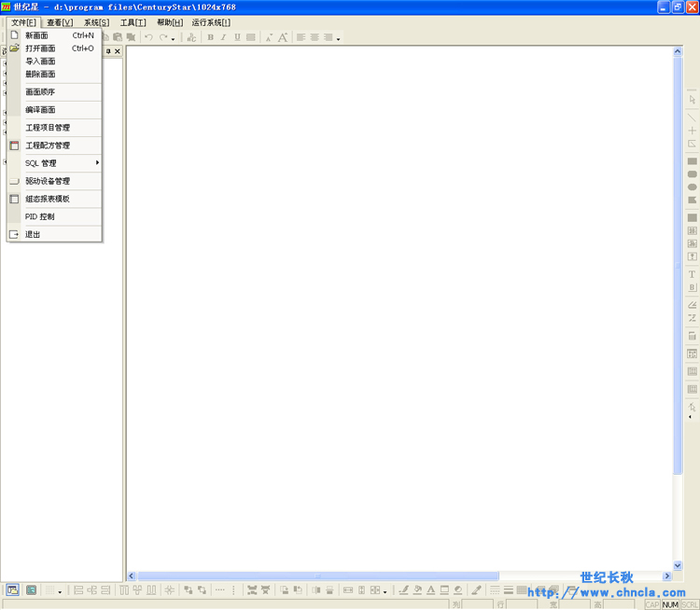Screen dimensions: 700x610
Task: Open the 系统[S] menu
Action: 96,22
